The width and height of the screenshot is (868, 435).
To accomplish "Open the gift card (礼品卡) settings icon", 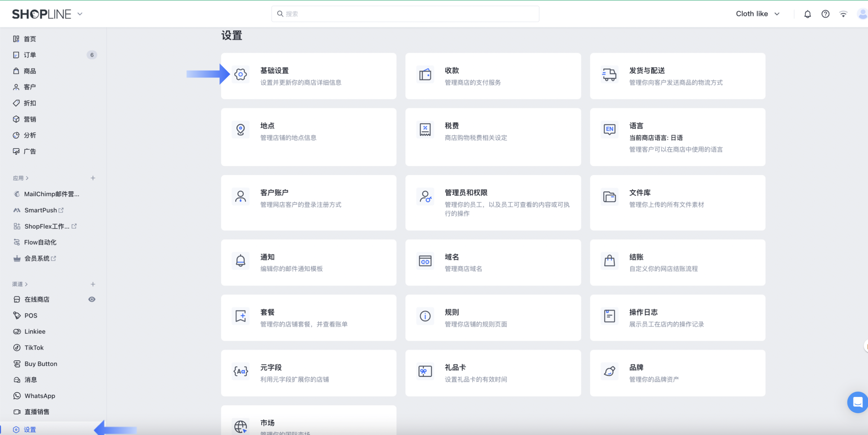I will 425,371.
